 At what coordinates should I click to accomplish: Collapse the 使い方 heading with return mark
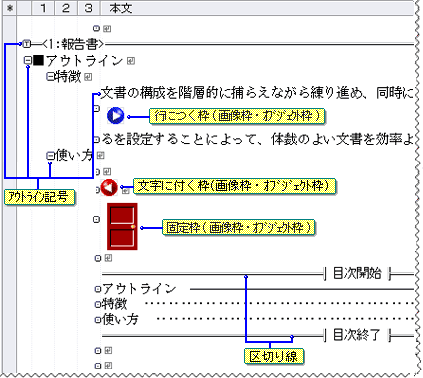[x=50, y=155]
